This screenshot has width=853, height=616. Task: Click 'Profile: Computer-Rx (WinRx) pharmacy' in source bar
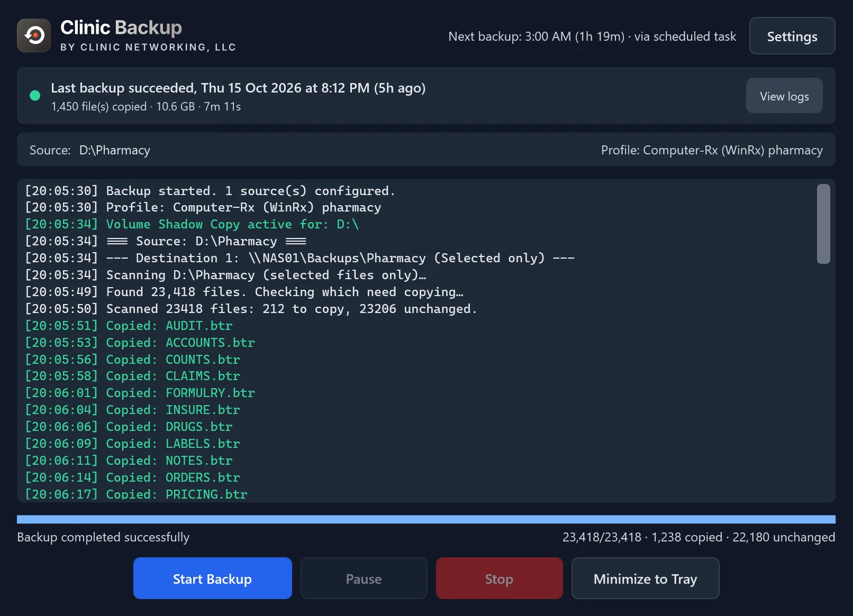point(712,150)
